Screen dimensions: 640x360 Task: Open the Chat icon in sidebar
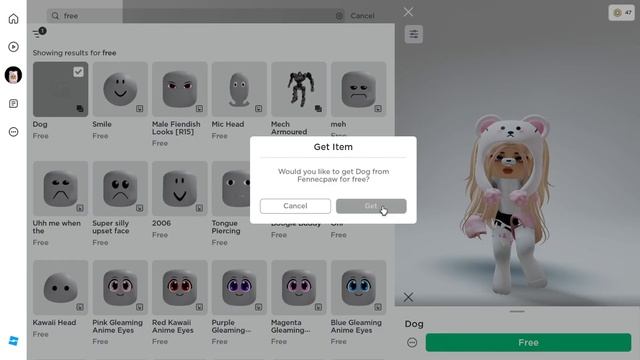click(x=13, y=104)
